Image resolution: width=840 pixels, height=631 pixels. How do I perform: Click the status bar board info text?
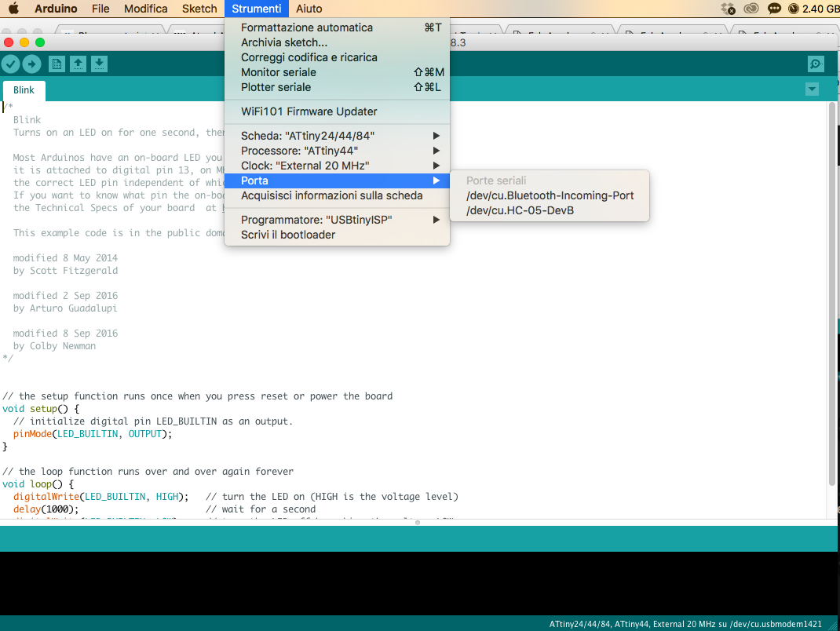685,623
